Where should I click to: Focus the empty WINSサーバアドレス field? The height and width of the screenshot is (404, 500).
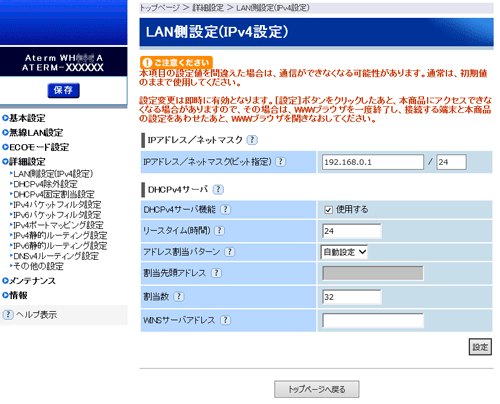pos(373,320)
